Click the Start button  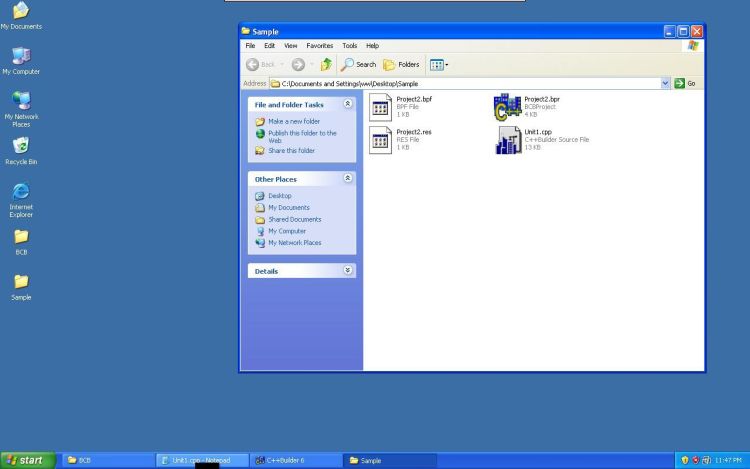28,460
